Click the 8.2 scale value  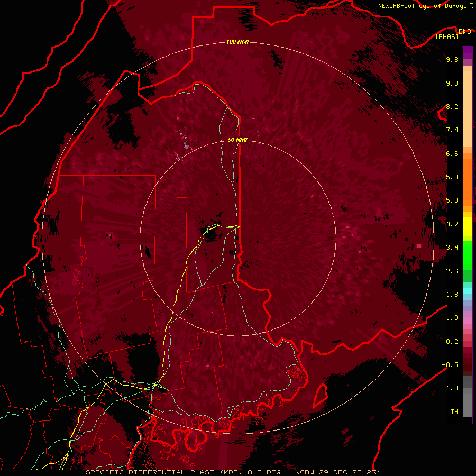coord(452,106)
